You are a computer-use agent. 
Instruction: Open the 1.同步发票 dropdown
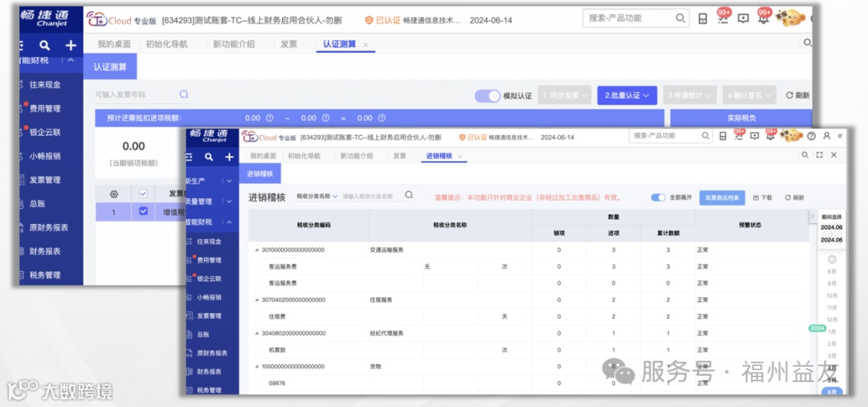click(x=565, y=95)
